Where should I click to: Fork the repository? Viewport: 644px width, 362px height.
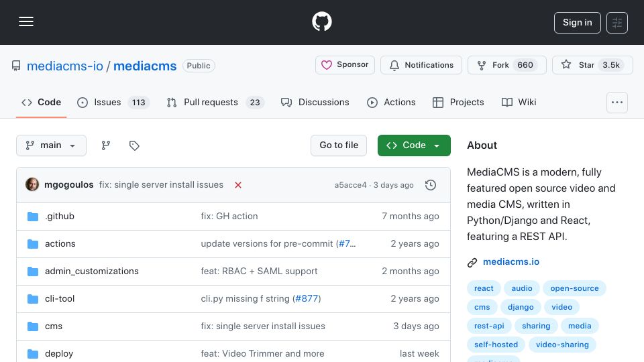point(507,65)
